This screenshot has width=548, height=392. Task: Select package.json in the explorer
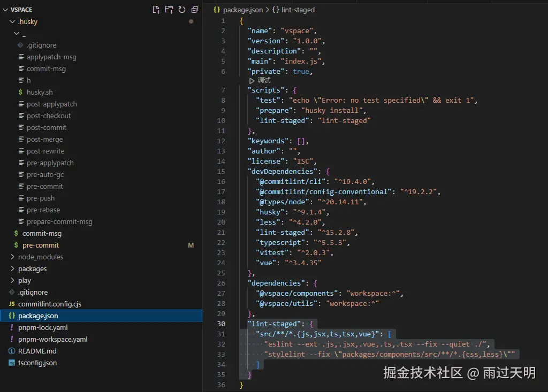click(x=101, y=316)
